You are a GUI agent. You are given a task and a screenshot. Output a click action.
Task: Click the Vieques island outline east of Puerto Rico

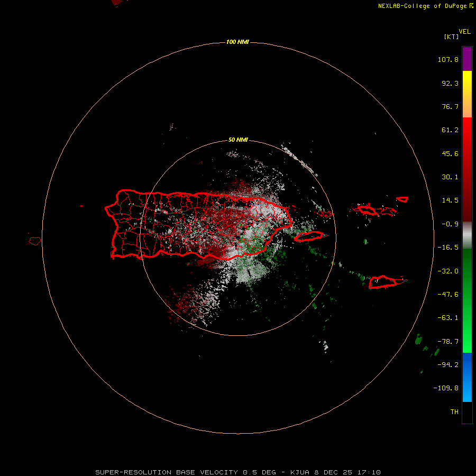(310, 236)
